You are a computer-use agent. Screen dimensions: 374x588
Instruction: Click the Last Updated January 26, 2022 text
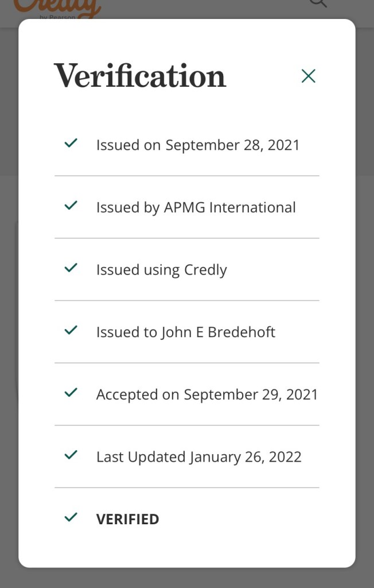pos(198,457)
